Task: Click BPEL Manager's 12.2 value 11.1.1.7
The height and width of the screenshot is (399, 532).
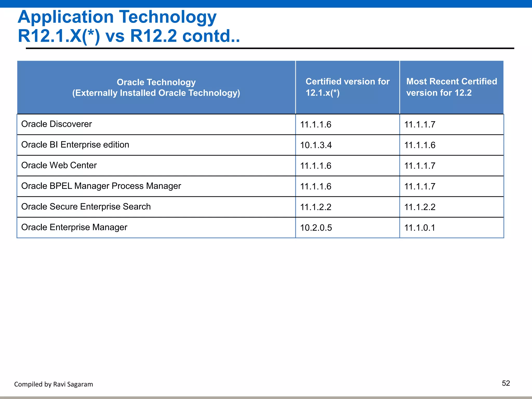Action: point(420,186)
